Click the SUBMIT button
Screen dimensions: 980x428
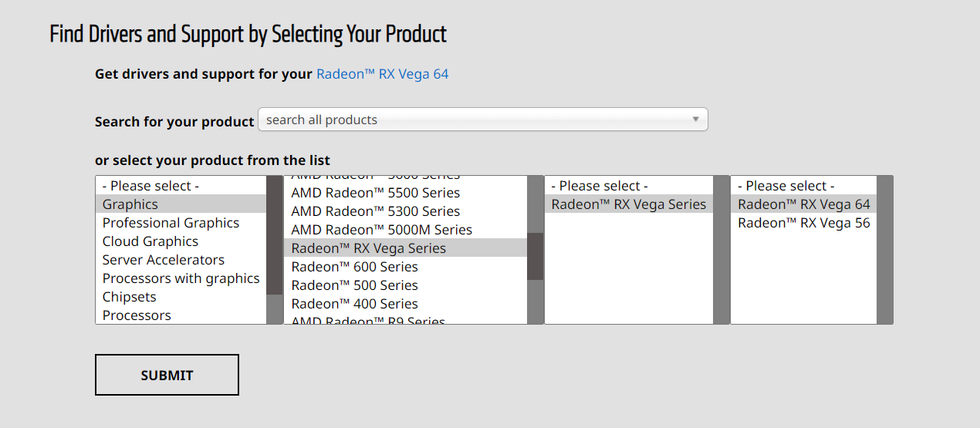167,376
